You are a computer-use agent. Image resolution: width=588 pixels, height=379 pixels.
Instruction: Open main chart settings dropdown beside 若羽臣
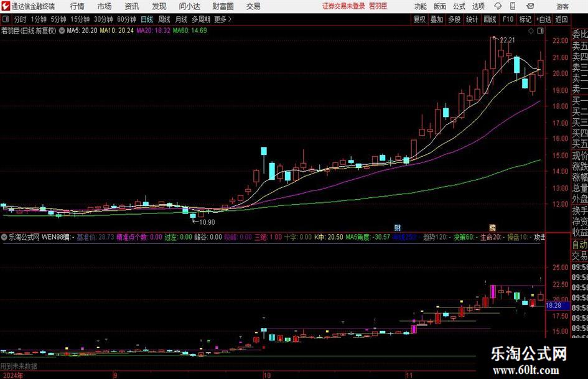click(x=62, y=30)
